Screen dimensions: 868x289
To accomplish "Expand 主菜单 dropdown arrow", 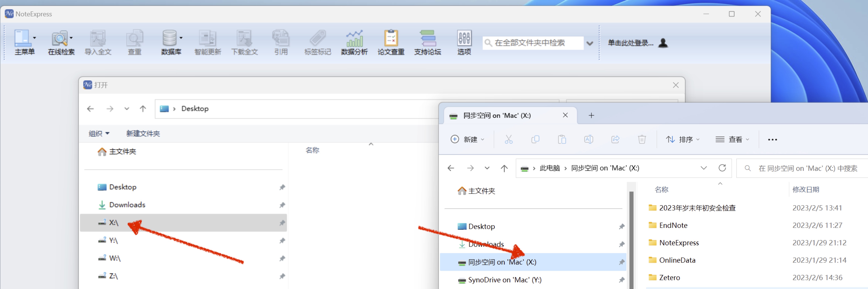I will pyautogui.click(x=34, y=38).
